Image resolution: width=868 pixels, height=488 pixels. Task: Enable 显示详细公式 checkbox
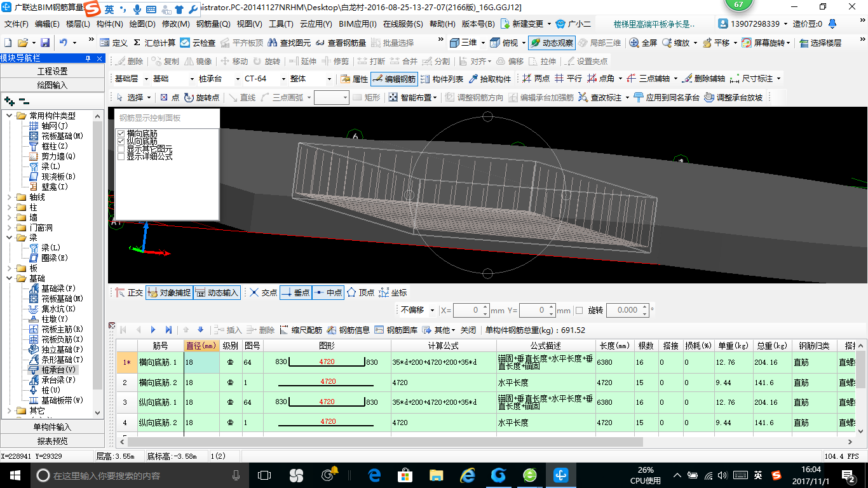point(121,156)
